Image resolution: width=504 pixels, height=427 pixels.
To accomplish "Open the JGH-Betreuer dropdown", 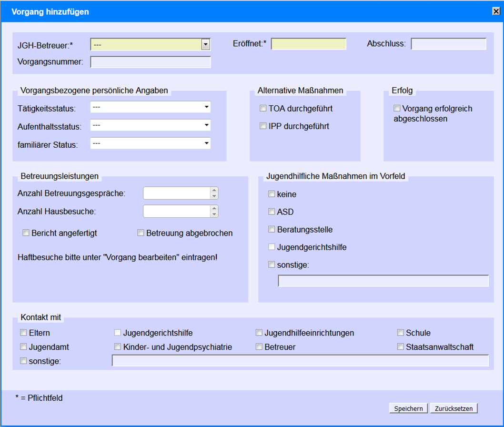I will [x=205, y=44].
